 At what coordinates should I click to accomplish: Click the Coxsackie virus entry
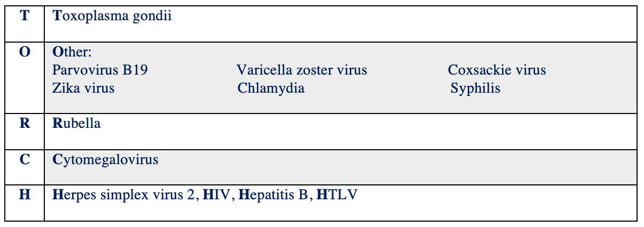(x=497, y=70)
